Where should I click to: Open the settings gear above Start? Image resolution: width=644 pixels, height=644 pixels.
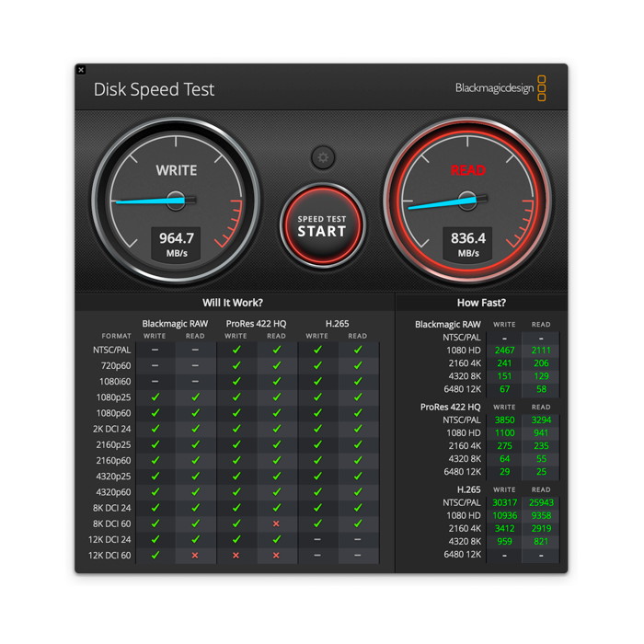(323, 157)
